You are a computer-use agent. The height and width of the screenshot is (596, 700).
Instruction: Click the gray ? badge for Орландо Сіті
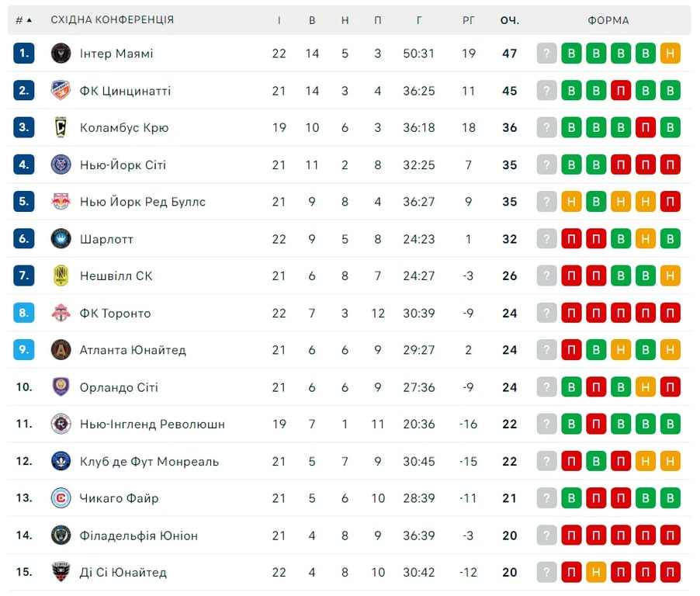tap(547, 387)
